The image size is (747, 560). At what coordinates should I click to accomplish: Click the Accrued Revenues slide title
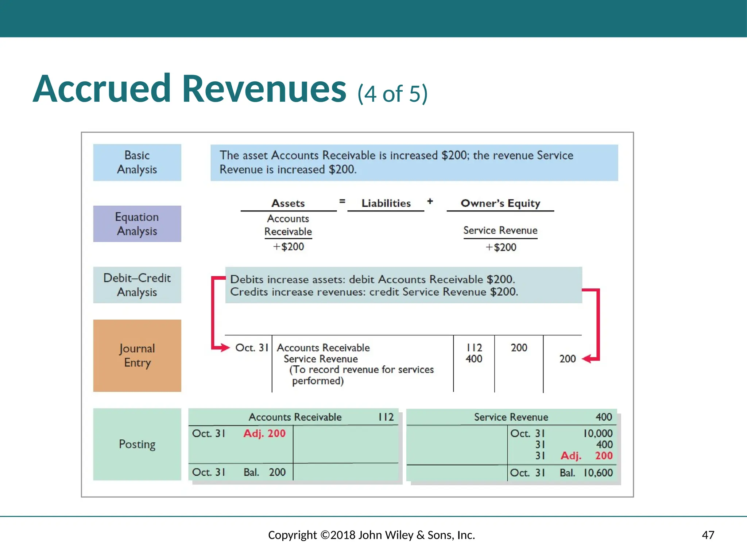tap(190, 89)
